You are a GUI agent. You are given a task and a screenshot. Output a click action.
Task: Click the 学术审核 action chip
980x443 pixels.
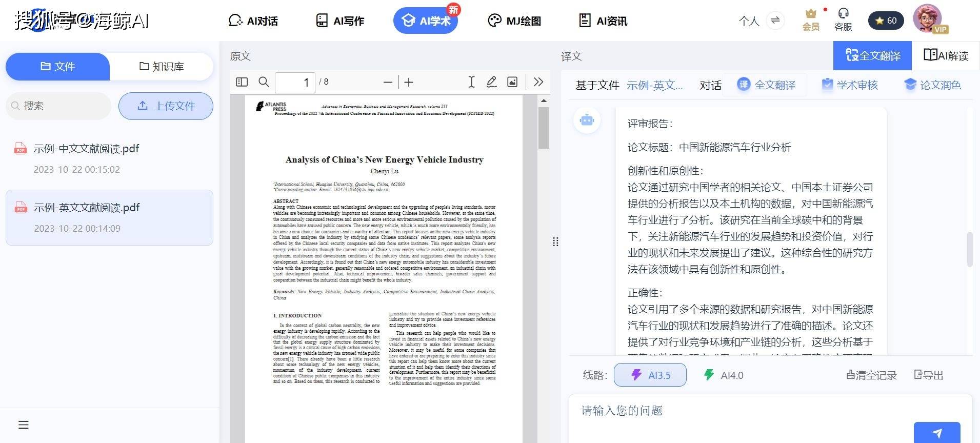(849, 85)
